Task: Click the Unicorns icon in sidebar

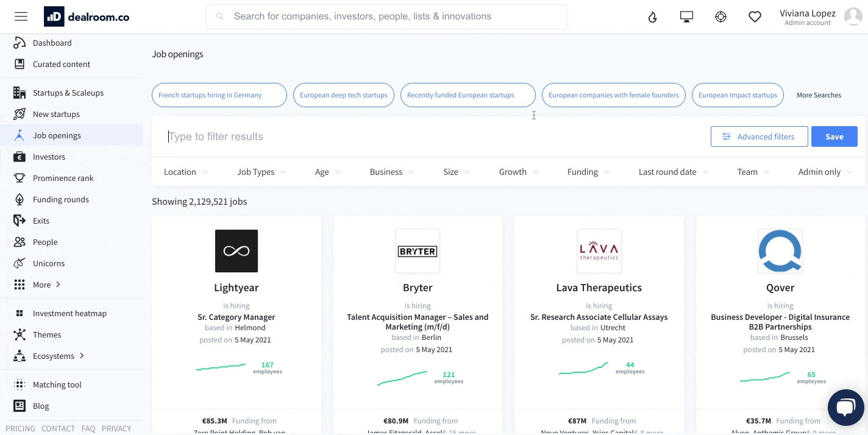Action: [x=20, y=263]
